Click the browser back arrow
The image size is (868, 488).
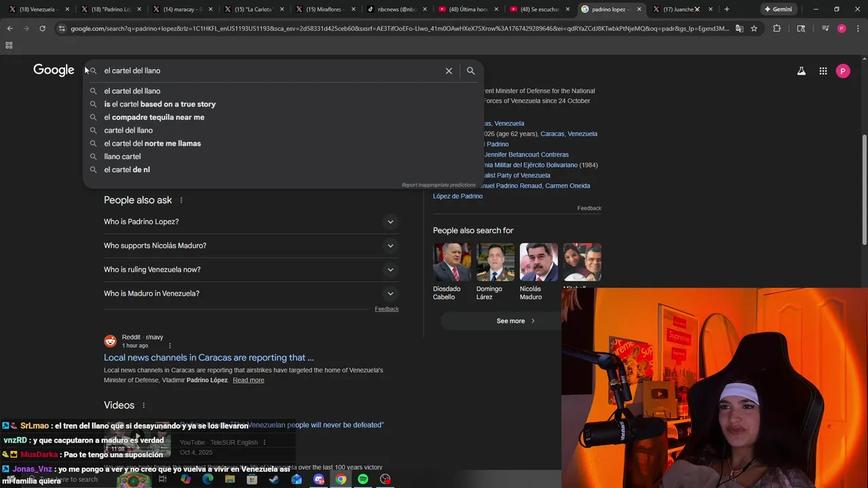[x=9, y=28]
